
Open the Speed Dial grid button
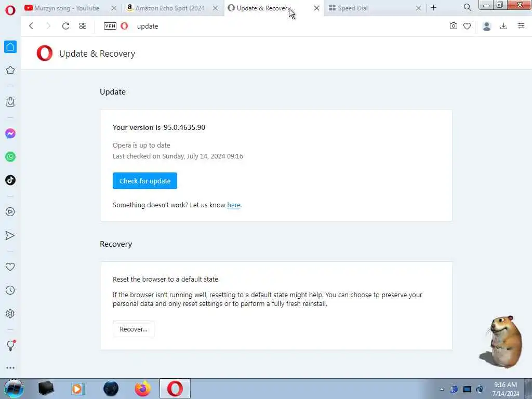pos(83,26)
